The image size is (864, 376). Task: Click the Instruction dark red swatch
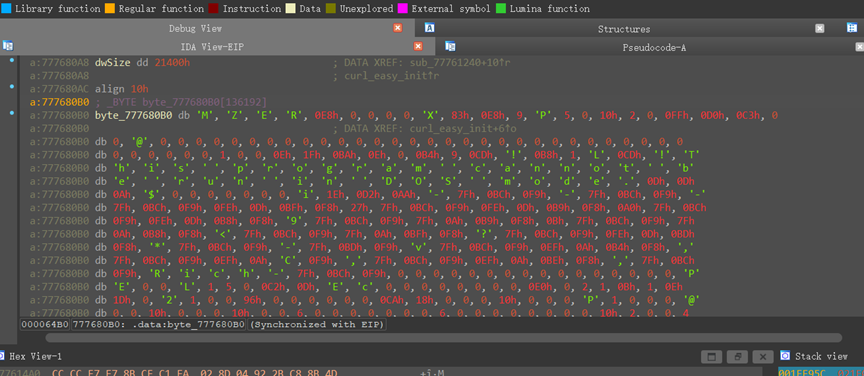click(213, 9)
